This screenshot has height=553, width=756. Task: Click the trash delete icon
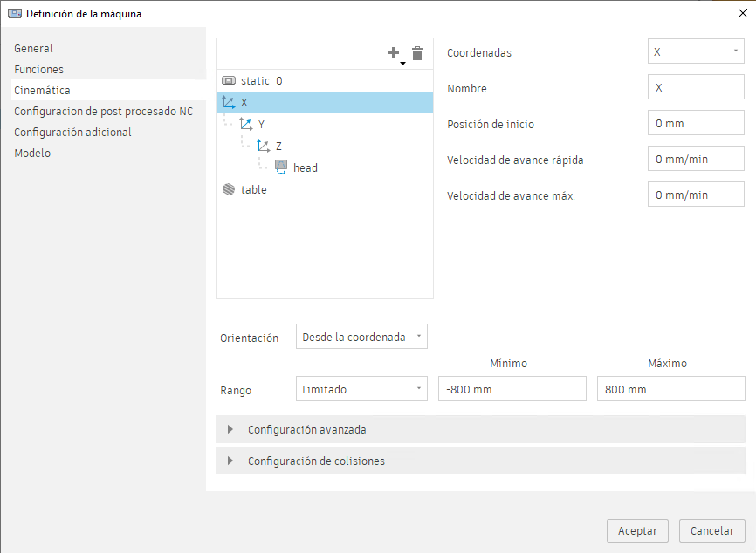[x=417, y=53]
